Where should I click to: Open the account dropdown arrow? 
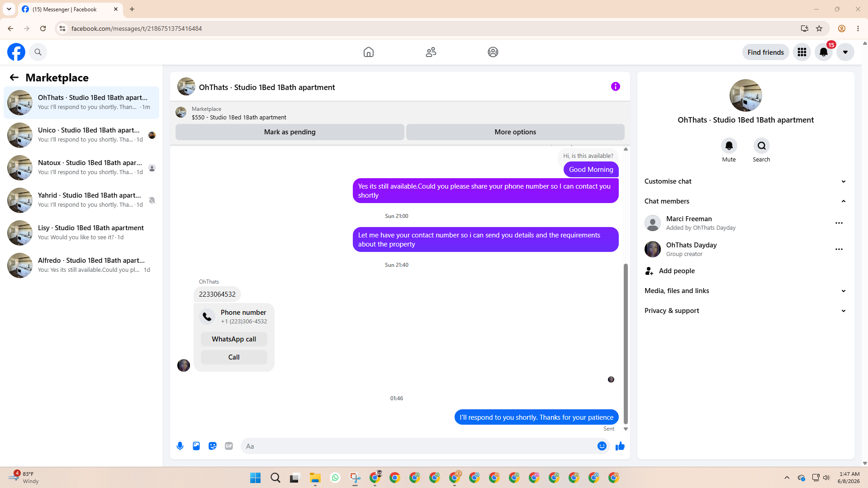[845, 52]
